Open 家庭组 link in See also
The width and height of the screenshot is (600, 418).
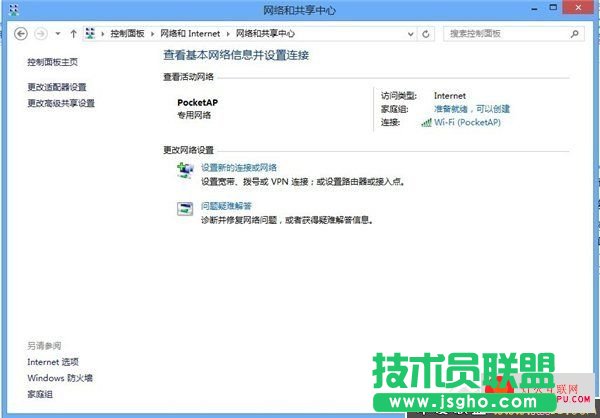[x=40, y=394]
